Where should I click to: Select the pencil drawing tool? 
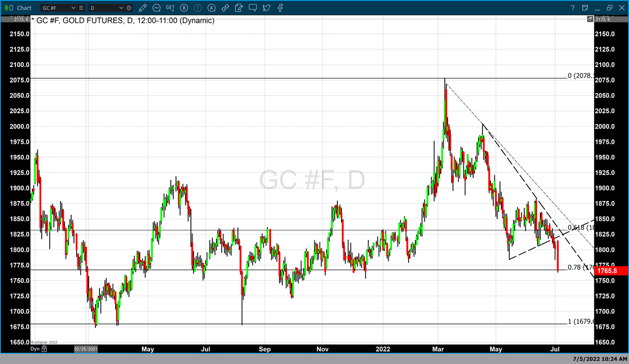[142, 8]
